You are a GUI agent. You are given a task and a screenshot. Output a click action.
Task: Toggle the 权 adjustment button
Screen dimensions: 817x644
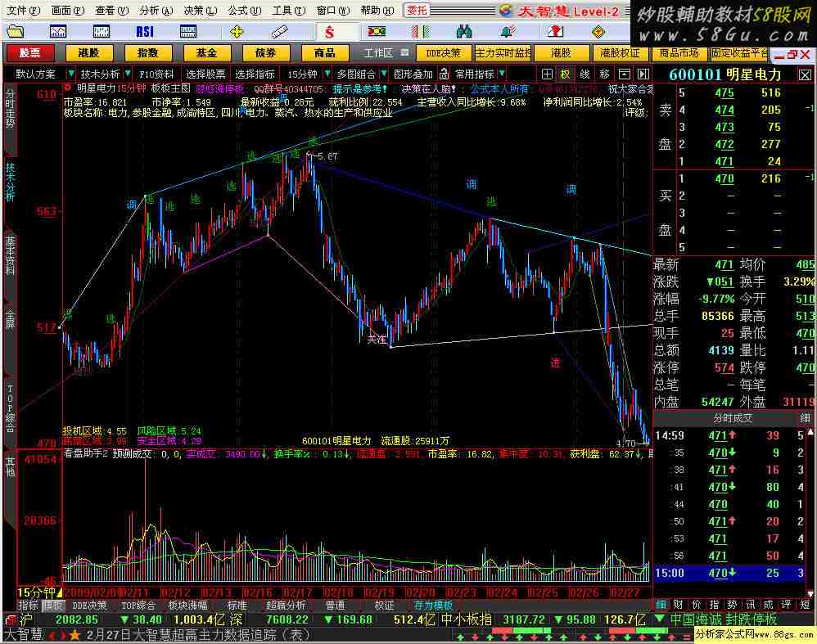coord(566,74)
